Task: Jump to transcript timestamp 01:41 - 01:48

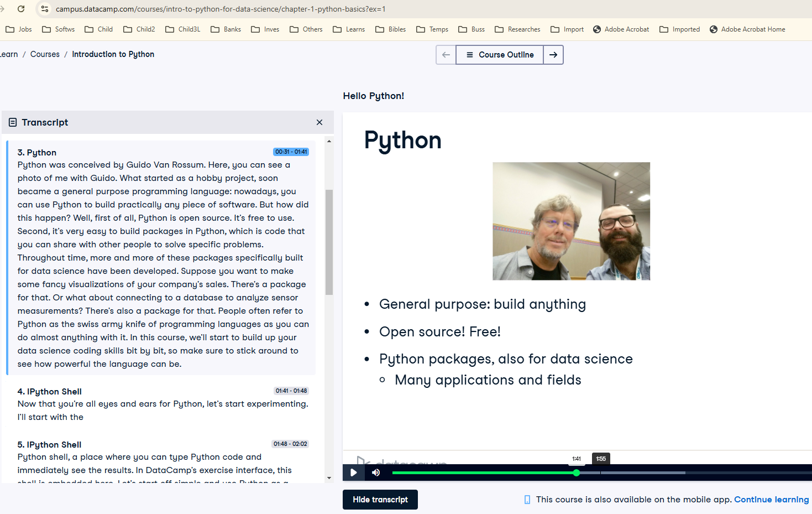Action: pyautogui.click(x=291, y=391)
